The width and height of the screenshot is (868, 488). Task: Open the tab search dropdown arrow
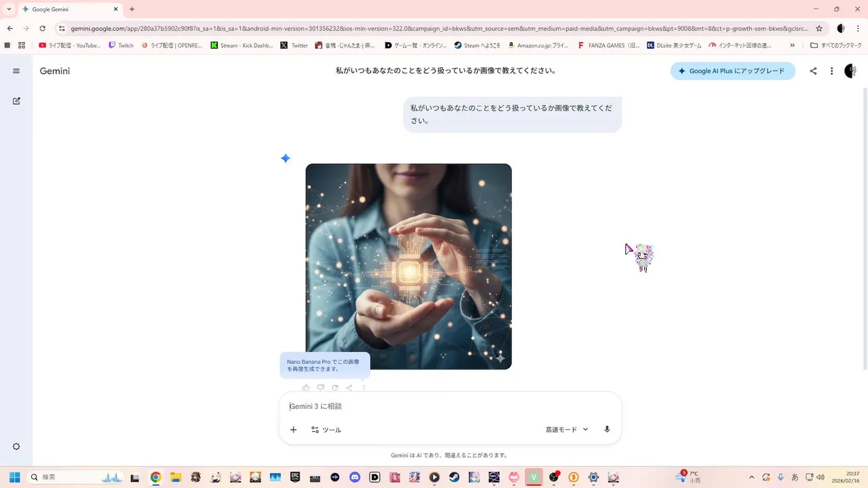pyautogui.click(x=9, y=9)
